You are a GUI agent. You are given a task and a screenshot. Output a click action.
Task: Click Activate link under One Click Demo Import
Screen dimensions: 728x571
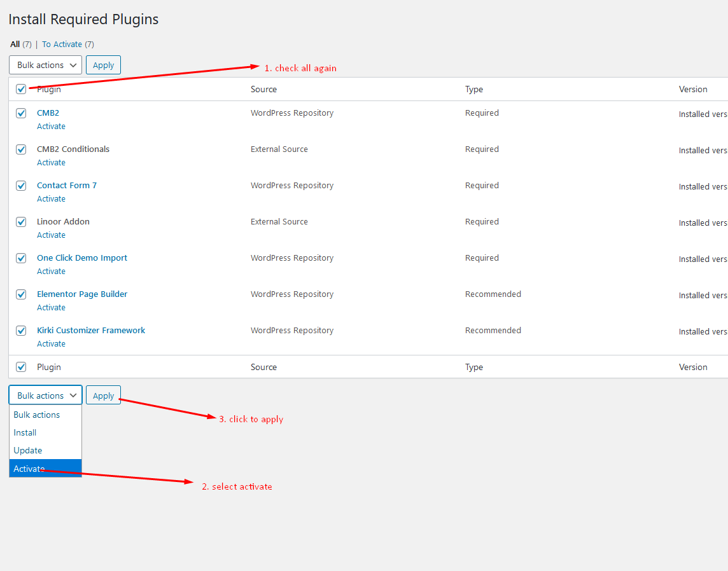click(51, 272)
